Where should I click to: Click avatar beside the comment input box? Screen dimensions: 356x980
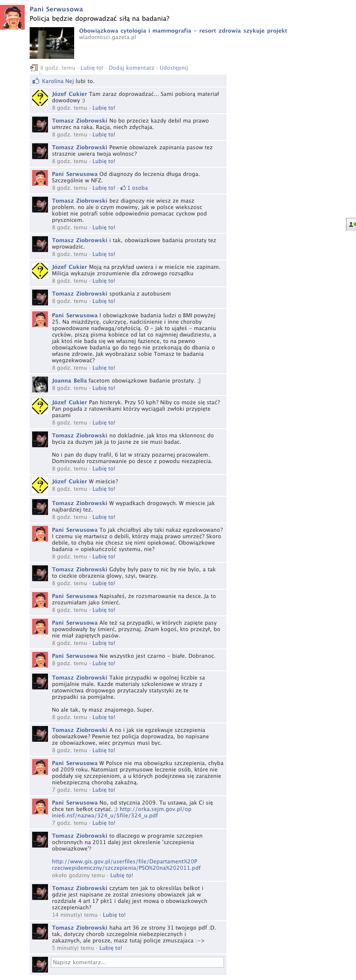(40, 965)
